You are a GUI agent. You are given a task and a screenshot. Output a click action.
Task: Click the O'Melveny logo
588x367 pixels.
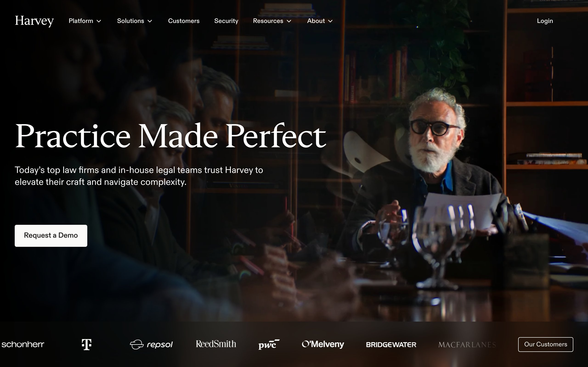pos(323,344)
